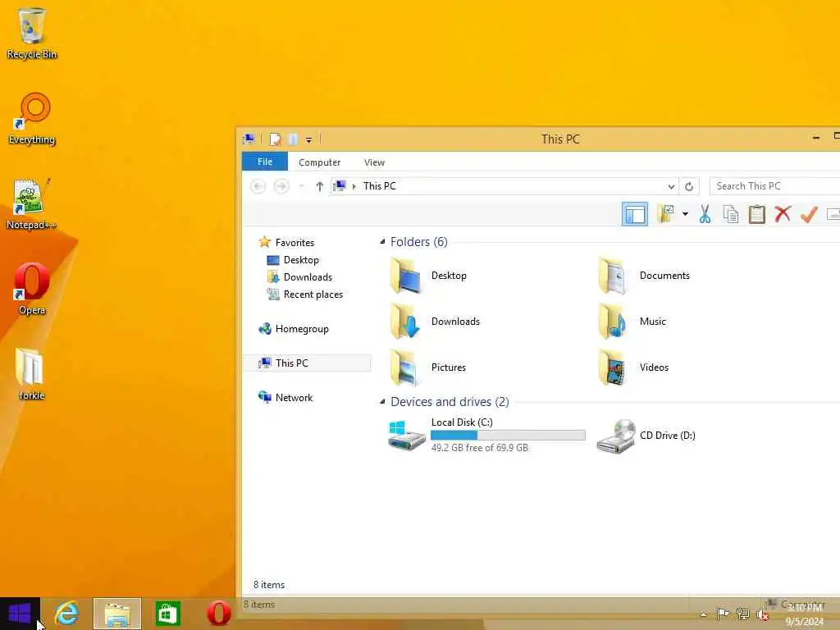Select the Recycle Bin desktop icon

[32, 33]
